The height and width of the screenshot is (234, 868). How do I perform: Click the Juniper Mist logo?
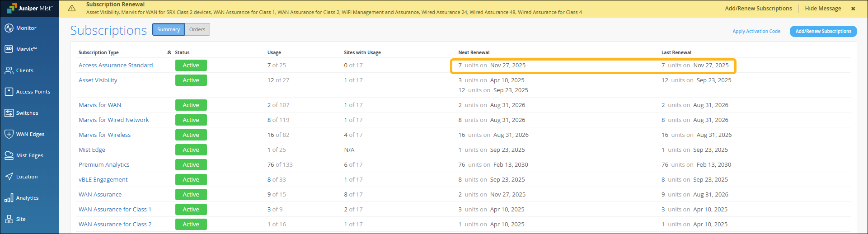30,8
